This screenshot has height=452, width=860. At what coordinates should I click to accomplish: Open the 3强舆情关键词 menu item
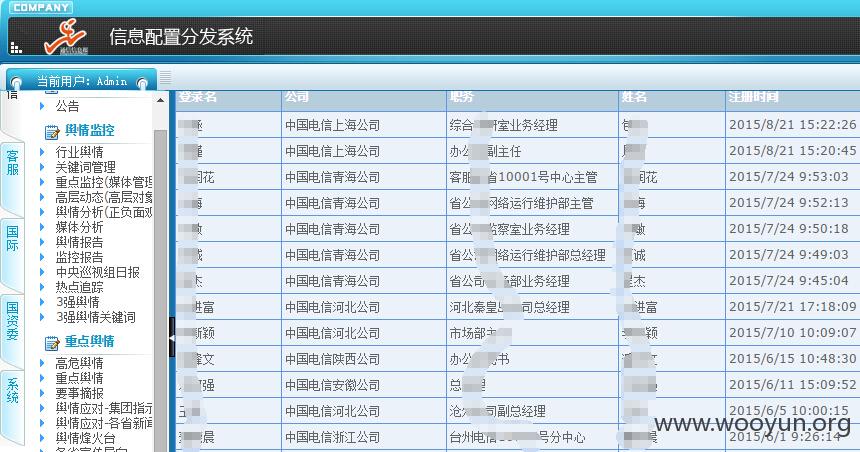tap(95, 318)
